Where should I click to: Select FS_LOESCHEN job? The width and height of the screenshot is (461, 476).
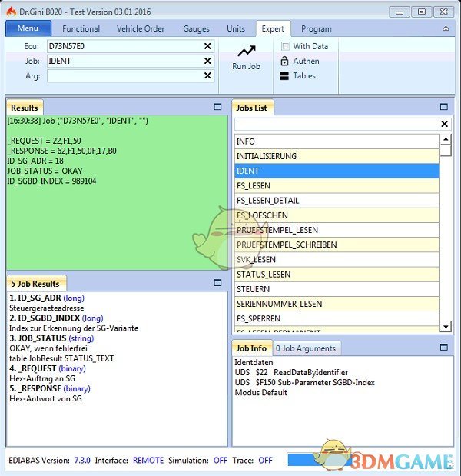337,215
